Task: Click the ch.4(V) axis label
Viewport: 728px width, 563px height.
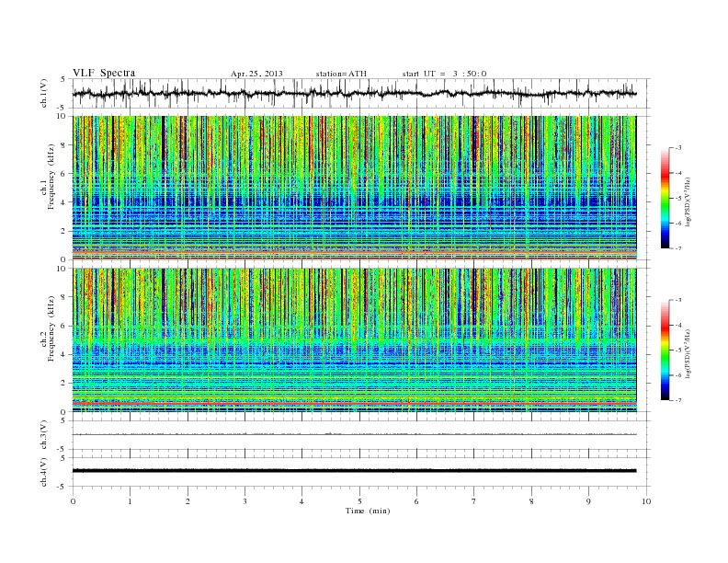Action: [44, 472]
